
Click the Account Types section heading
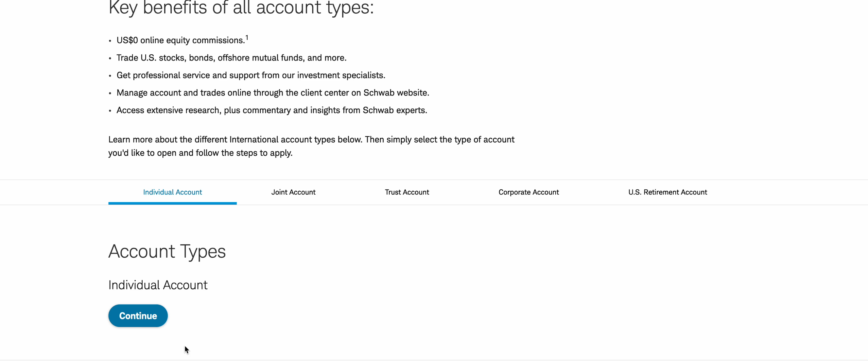(167, 251)
